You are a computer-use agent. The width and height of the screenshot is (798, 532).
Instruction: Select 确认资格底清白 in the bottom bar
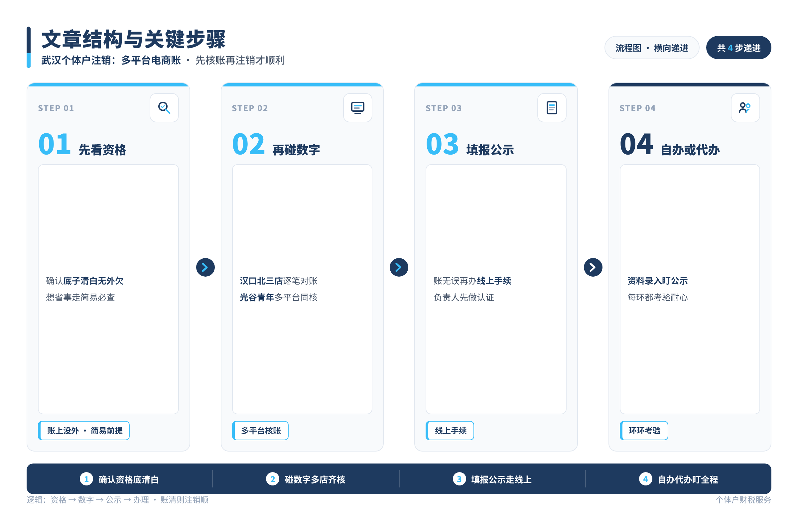129,479
